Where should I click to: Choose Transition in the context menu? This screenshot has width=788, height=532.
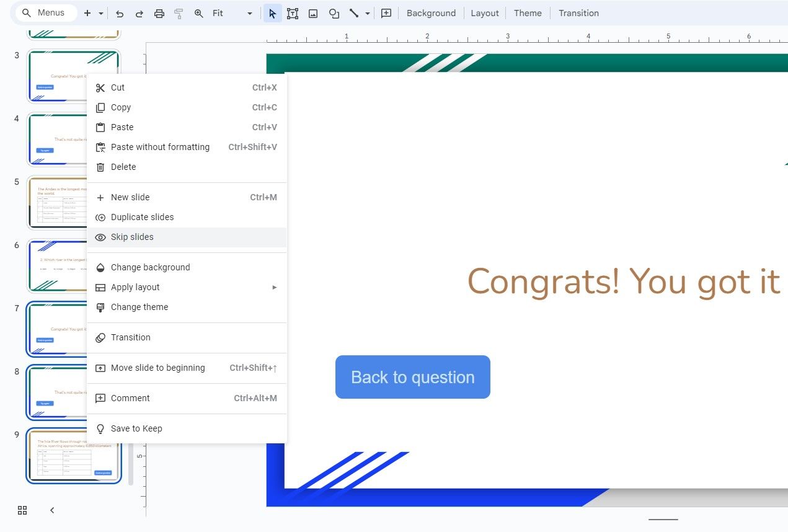pos(187,337)
